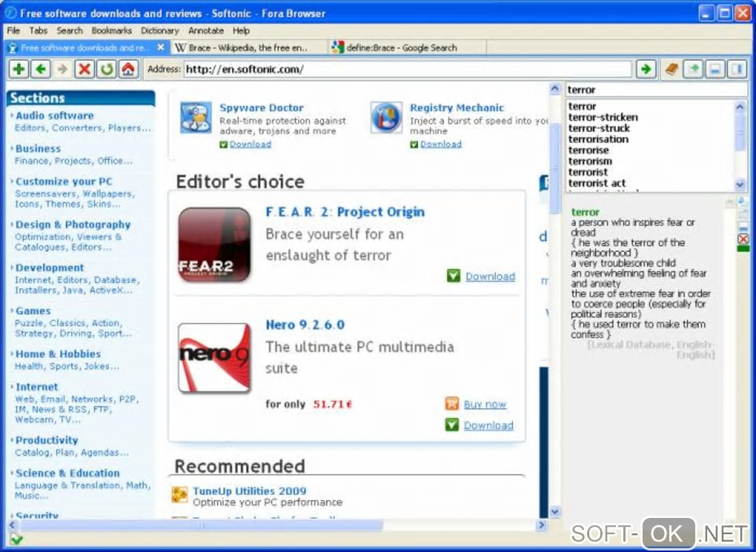Screen dimensions: 756x552
Task: Click the address bar URL field
Action: 408,70
